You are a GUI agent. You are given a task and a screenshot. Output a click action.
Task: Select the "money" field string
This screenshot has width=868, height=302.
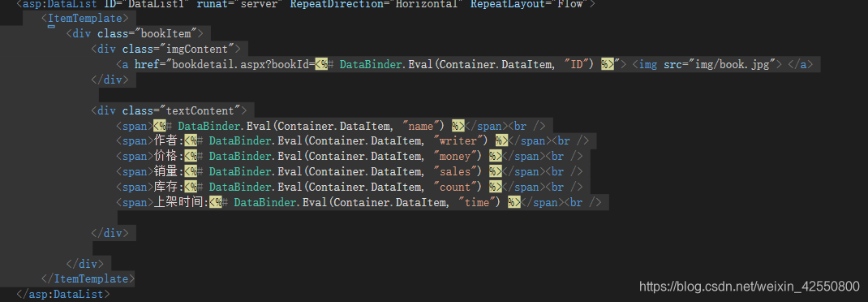tap(456, 156)
